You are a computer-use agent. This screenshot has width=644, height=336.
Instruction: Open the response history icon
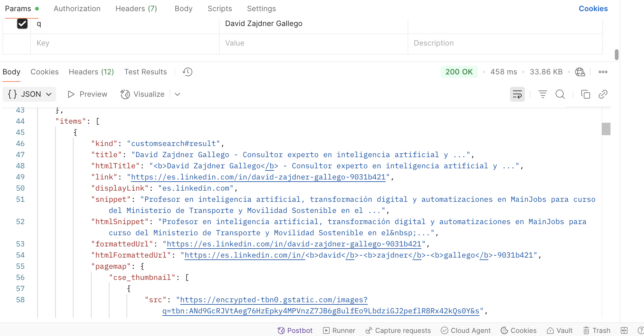pyautogui.click(x=187, y=72)
